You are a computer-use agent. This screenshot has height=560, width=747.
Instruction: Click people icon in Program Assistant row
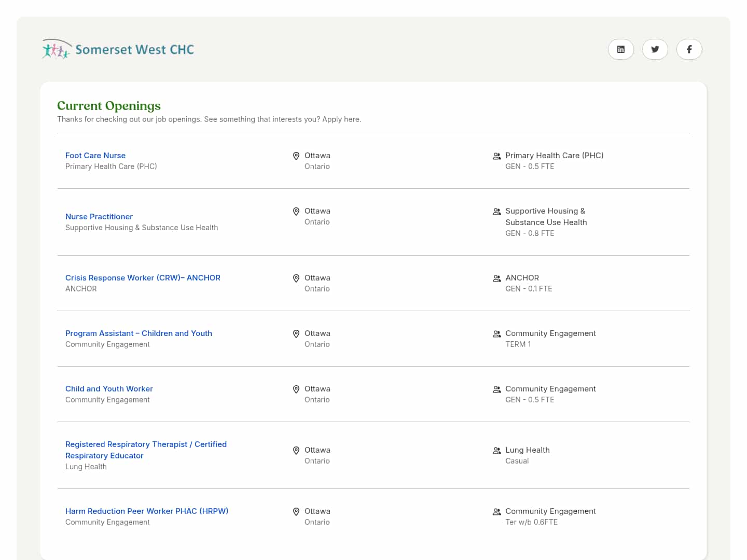click(497, 334)
